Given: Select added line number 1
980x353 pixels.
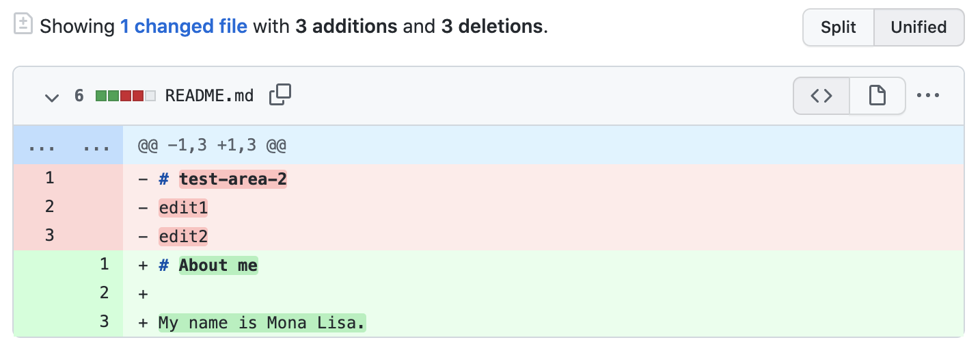Looking at the screenshot, I should point(104,264).
